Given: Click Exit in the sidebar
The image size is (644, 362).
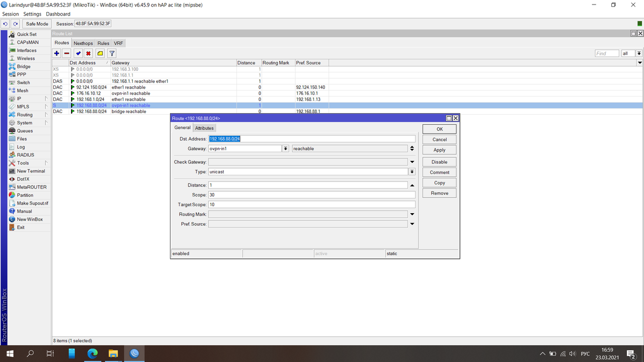Looking at the screenshot, I should click(x=21, y=227).
